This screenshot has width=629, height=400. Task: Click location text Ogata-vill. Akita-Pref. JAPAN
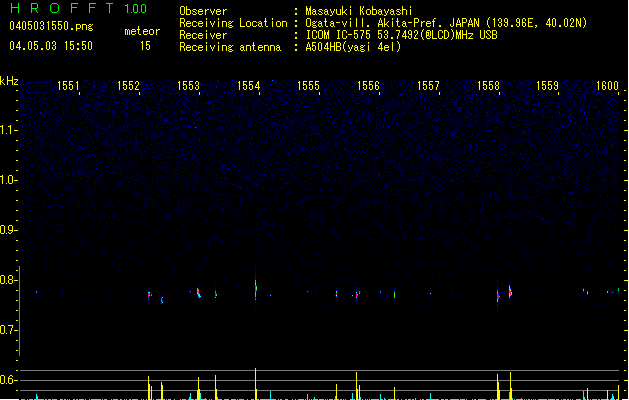tap(392, 23)
